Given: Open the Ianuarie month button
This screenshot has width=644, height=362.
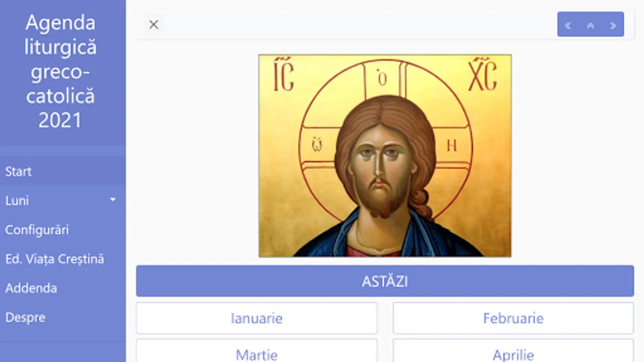Looking at the screenshot, I should (256, 318).
